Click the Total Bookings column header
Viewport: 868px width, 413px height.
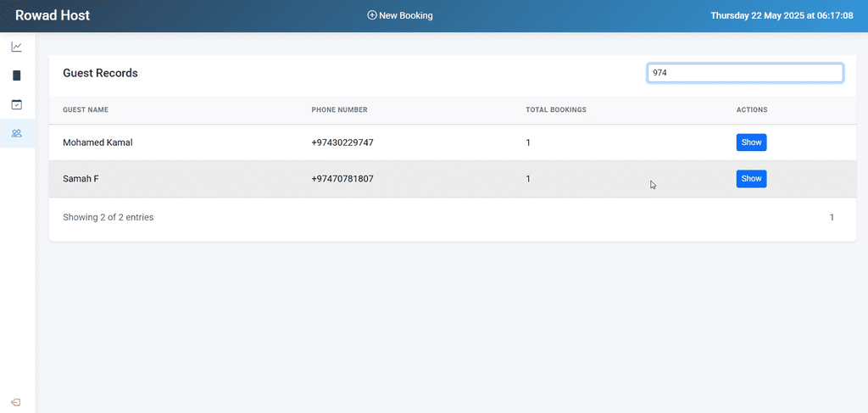point(556,109)
